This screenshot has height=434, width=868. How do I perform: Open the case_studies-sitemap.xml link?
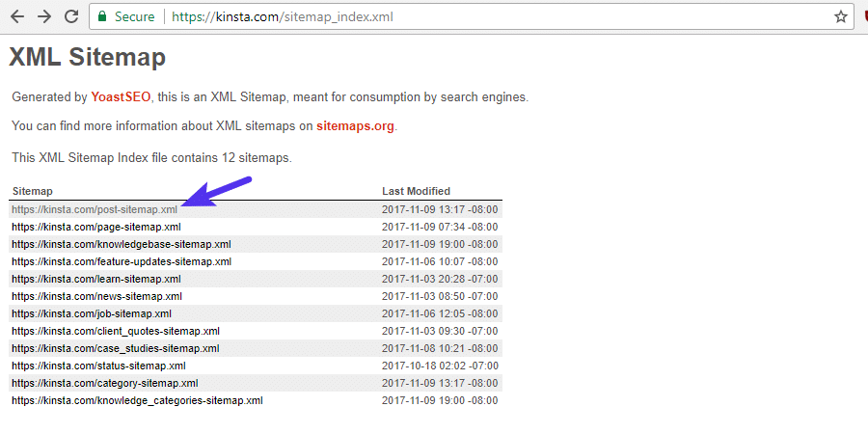(x=115, y=348)
